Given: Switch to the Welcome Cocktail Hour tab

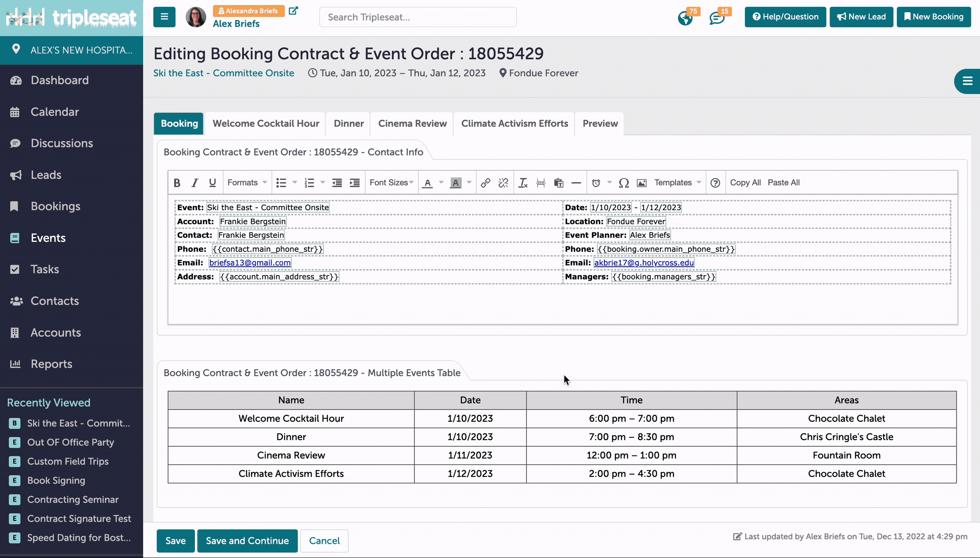Looking at the screenshot, I should (x=266, y=123).
